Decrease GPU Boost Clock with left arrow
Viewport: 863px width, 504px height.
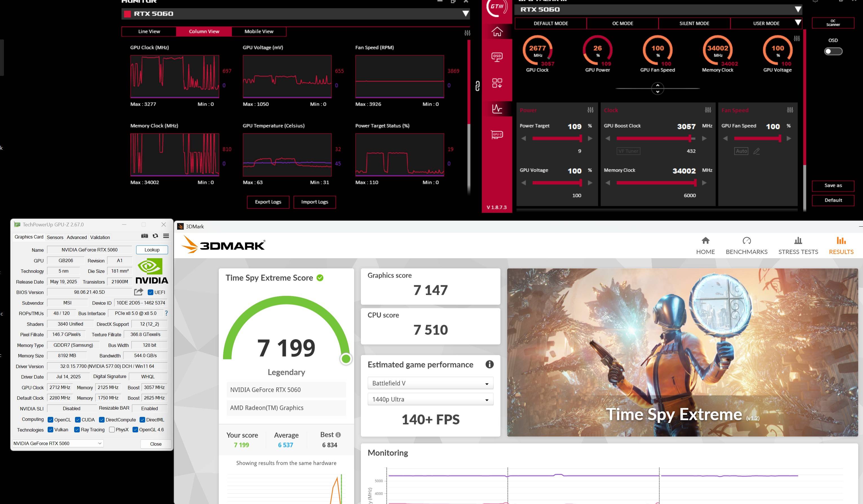608,138
